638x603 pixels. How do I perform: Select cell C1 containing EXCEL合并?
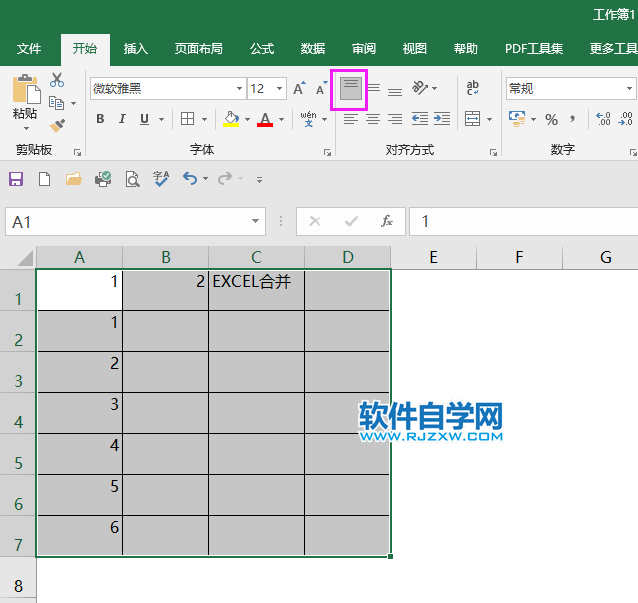coord(256,290)
